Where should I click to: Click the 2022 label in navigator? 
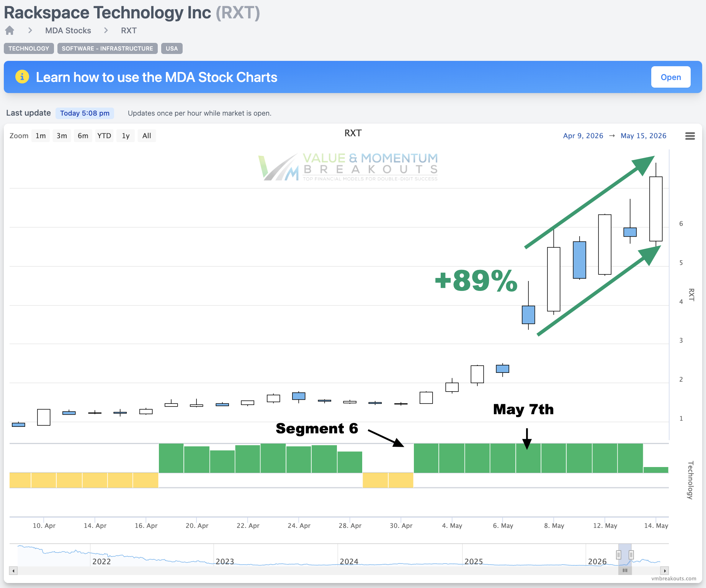coord(101,562)
